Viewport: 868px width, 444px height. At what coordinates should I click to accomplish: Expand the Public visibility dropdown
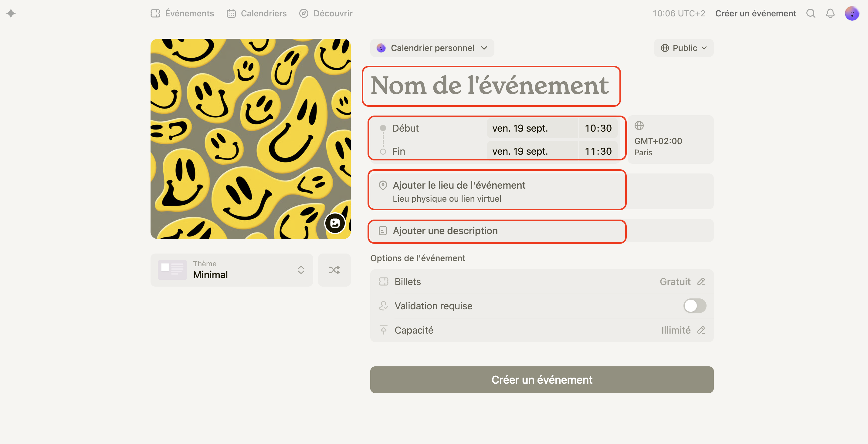(x=683, y=48)
